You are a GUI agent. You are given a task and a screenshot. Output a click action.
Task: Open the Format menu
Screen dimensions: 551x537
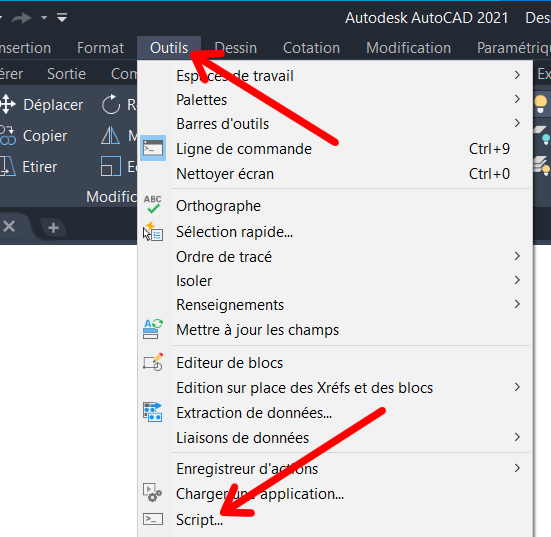click(101, 48)
